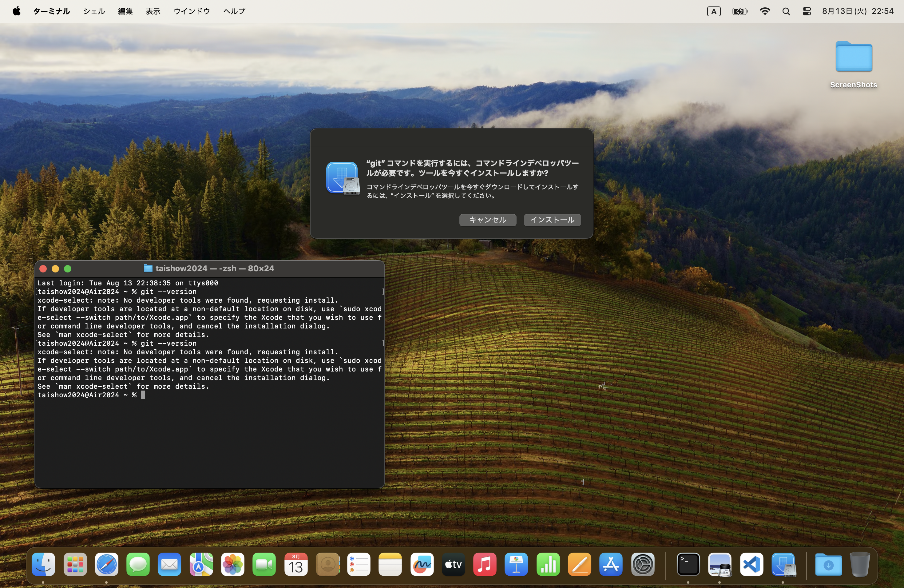Toggle the input source indicator A
904x588 pixels.
pos(714,11)
